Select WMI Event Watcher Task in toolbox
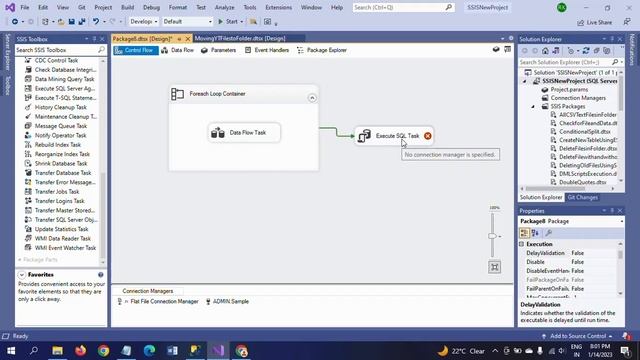The height and width of the screenshot is (360, 640). [x=65, y=248]
